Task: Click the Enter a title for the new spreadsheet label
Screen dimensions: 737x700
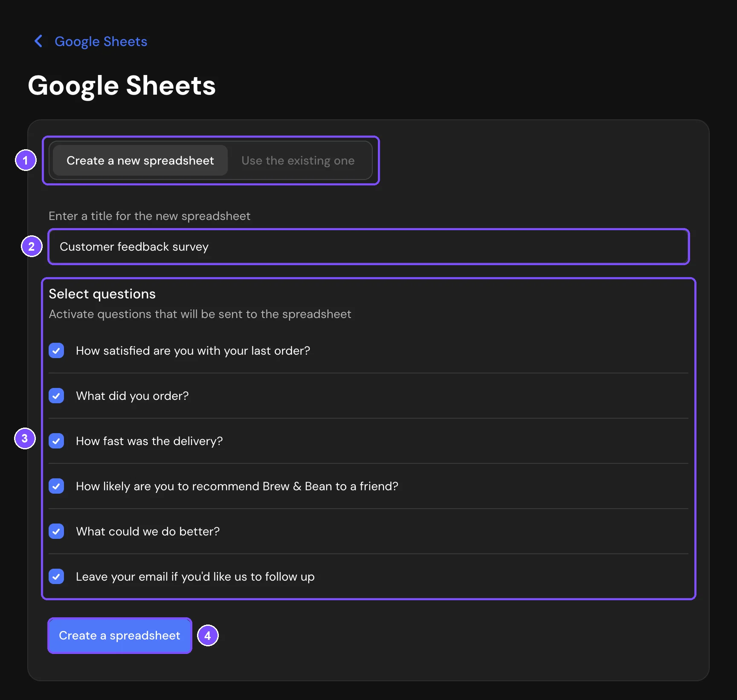Action: pos(149,216)
